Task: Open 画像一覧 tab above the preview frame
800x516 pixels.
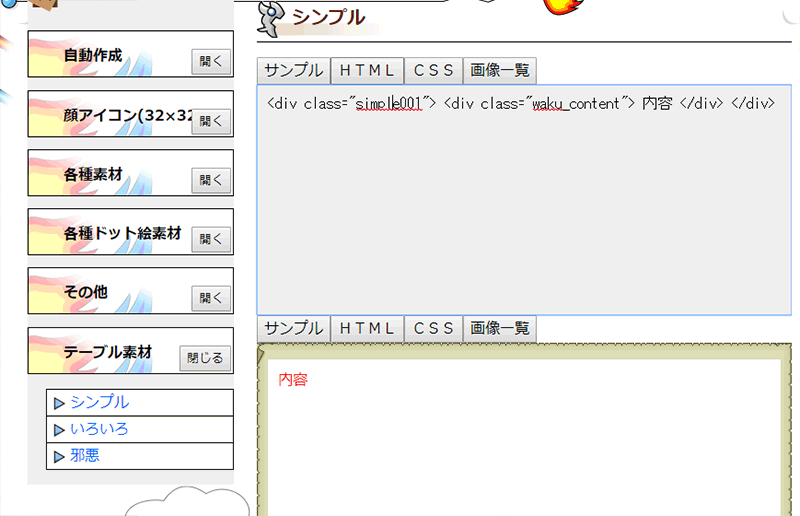Action: coord(500,329)
